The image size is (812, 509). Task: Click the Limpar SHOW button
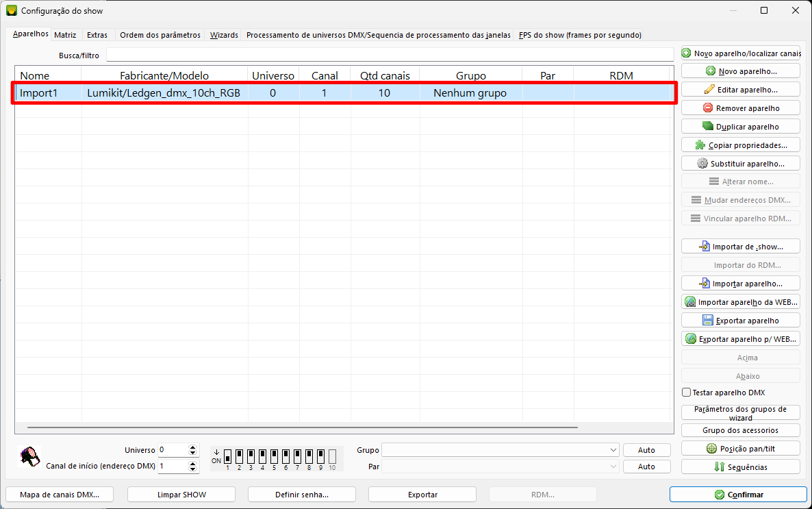coord(181,495)
